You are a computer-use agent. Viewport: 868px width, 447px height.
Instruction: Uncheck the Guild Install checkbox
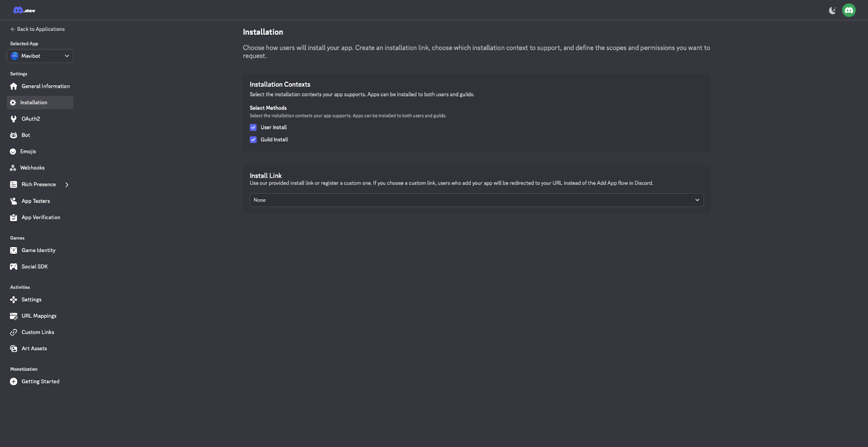click(253, 139)
